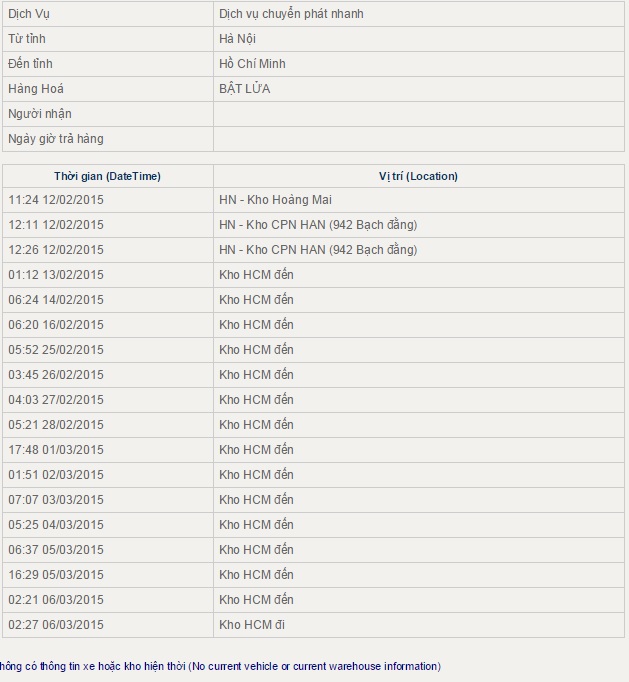Click the 16:29 05/03/2015 timestamp
The image size is (629, 682).
point(56,575)
